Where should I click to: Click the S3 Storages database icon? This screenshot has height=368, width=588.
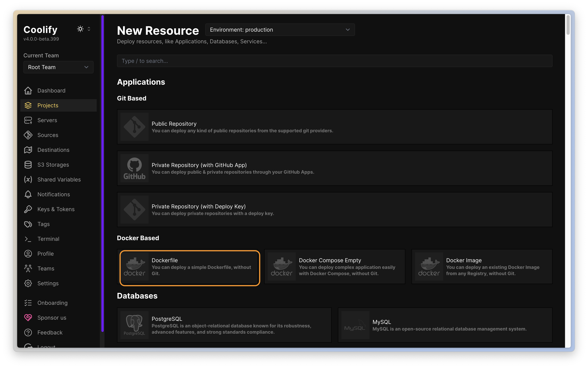(x=28, y=165)
